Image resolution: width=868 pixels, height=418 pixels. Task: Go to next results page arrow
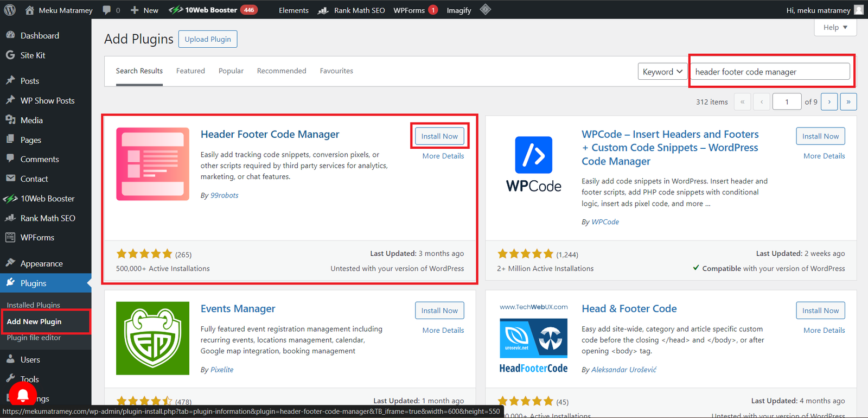click(x=829, y=102)
